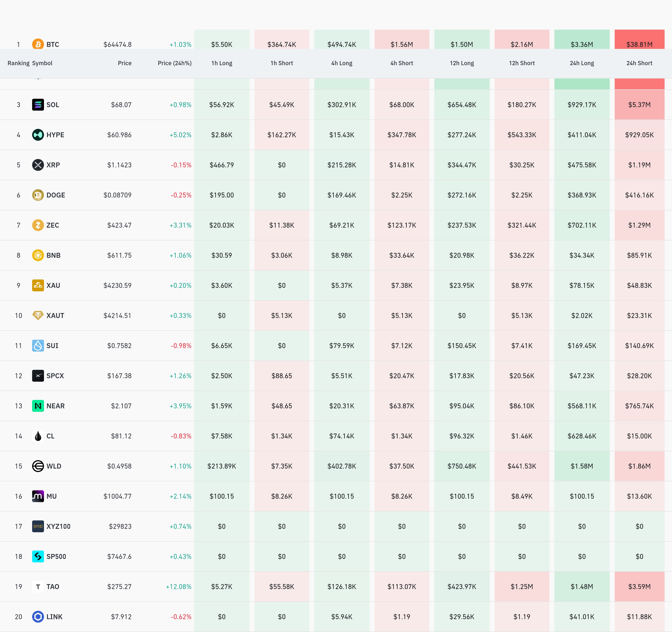Select XYZ100 price $29823

[120, 526]
